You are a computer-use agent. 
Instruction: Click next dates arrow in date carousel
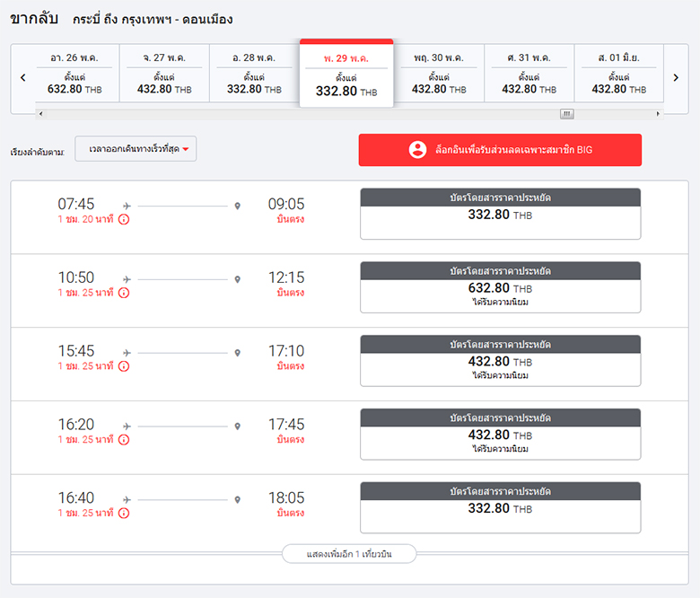tap(676, 77)
